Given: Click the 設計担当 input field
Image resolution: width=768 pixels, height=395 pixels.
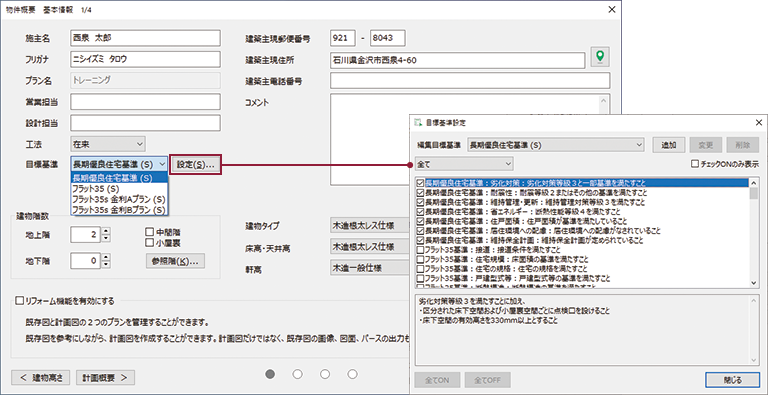Looking at the screenshot, I should click(145, 123).
